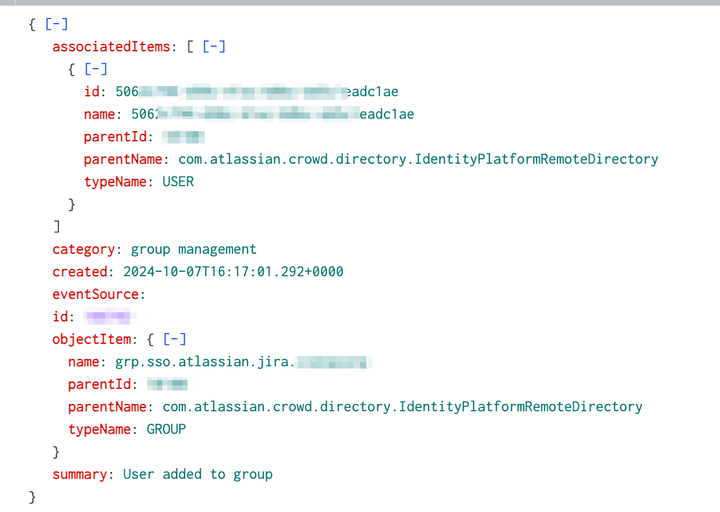Image resolution: width=720 pixels, height=512 pixels.
Task: Select the created key
Action: (x=79, y=272)
